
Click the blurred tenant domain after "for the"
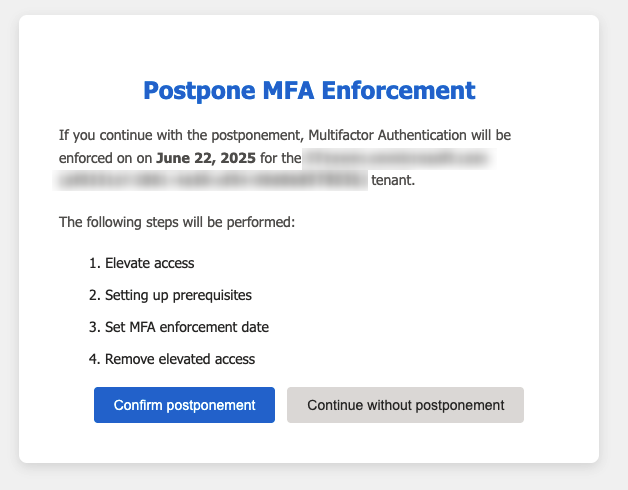[395, 158]
